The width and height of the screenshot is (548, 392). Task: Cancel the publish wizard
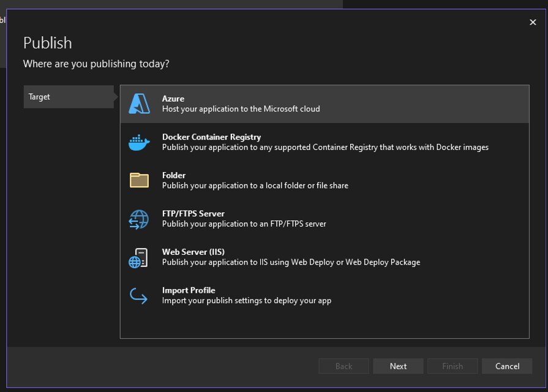(x=507, y=366)
